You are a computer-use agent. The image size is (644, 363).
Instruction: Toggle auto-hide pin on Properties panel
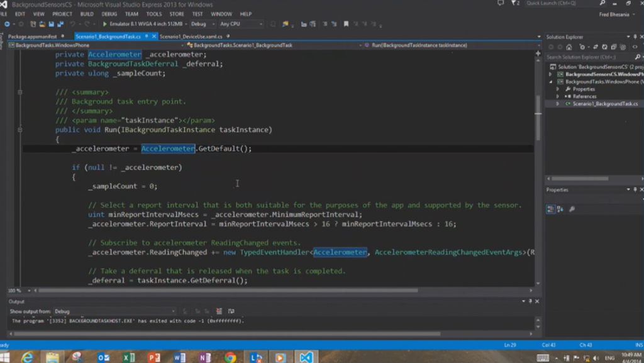coord(635,189)
